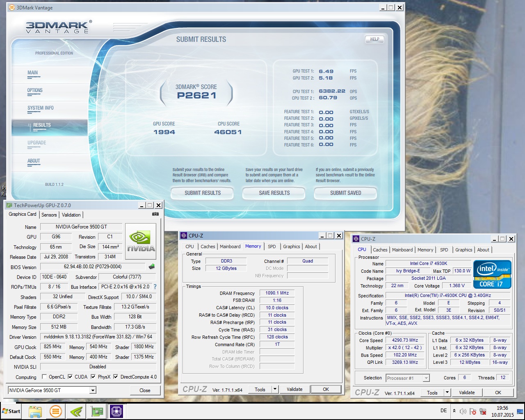
Task: Click the SAVE RESULTS button
Action: click(x=274, y=193)
